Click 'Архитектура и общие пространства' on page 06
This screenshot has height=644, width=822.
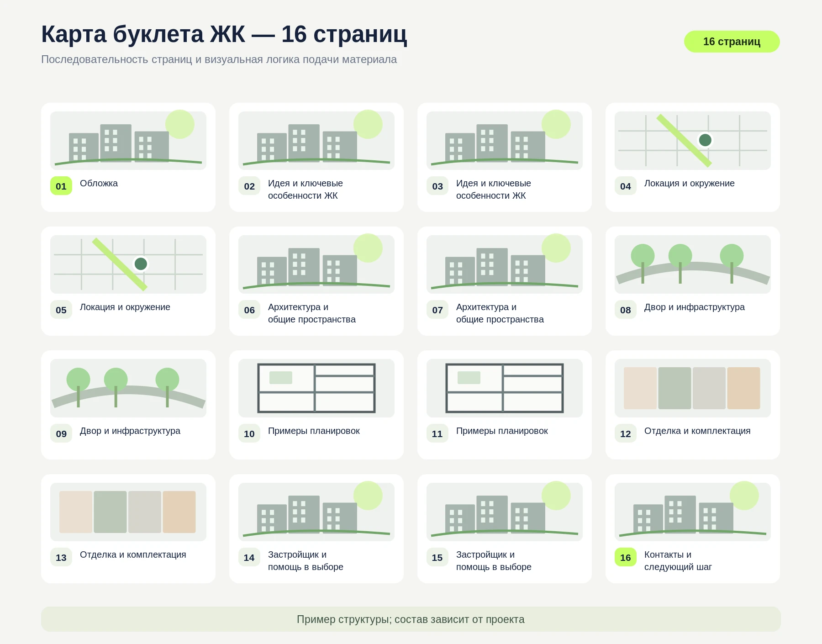312,313
